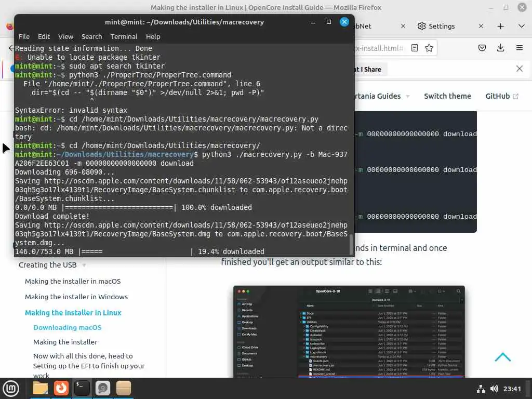The image size is (532, 399).
Task: Switch to the Firefox Settings tab
Action: pos(441,26)
